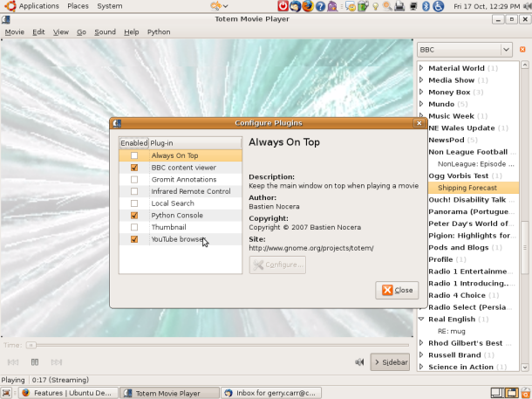Image resolution: width=532 pixels, height=399 pixels.
Task: Click the red power shutdown icon in top panel
Action: click(283, 6)
